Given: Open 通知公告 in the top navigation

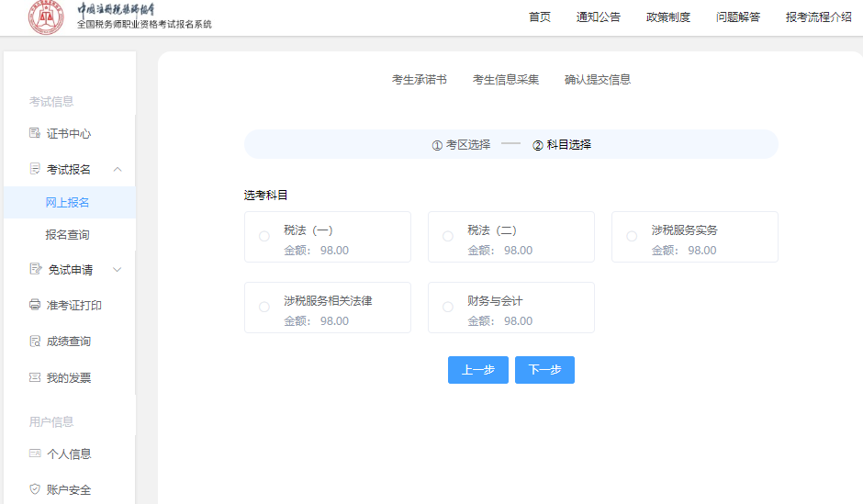Looking at the screenshot, I should click(598, 17).
